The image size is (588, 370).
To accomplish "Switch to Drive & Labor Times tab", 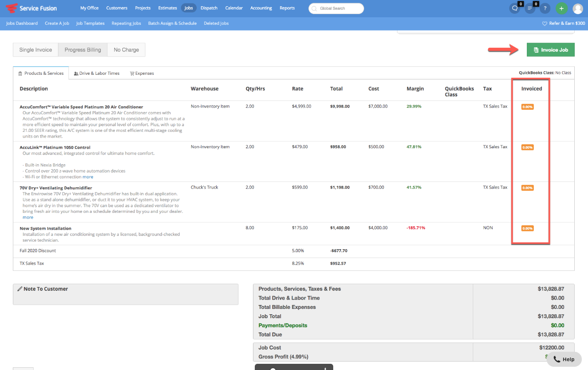I will click(97, 73).
